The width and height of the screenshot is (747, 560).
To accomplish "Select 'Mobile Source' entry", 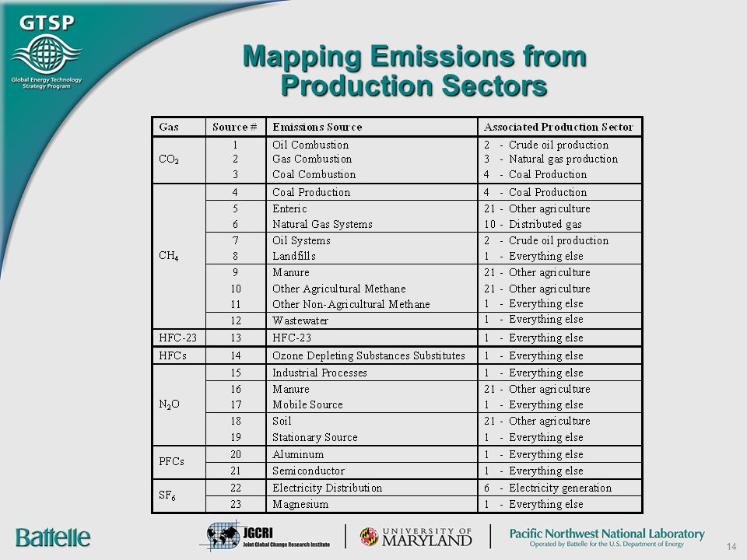I will tap(308, 404).
